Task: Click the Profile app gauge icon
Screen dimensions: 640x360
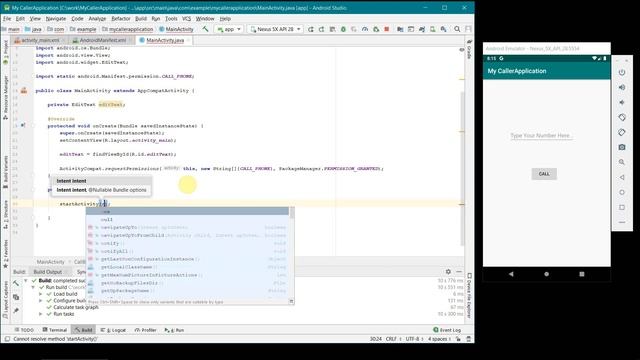Action: 365,29
